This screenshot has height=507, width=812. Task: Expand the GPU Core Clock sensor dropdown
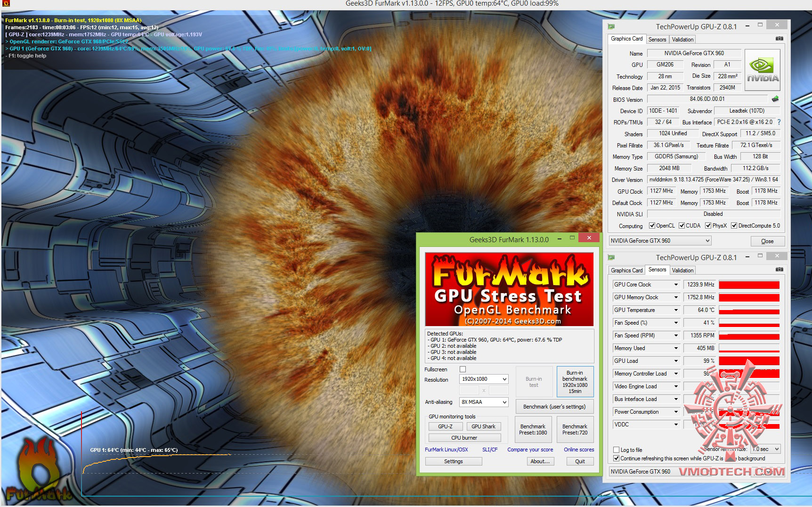tap(676, 285)
